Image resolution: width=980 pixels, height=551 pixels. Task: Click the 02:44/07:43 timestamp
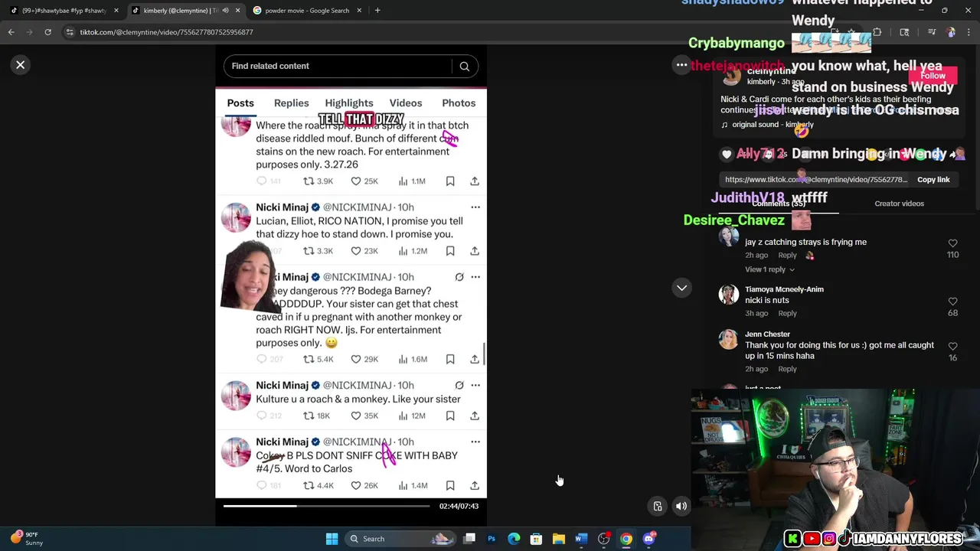[459, 506]
